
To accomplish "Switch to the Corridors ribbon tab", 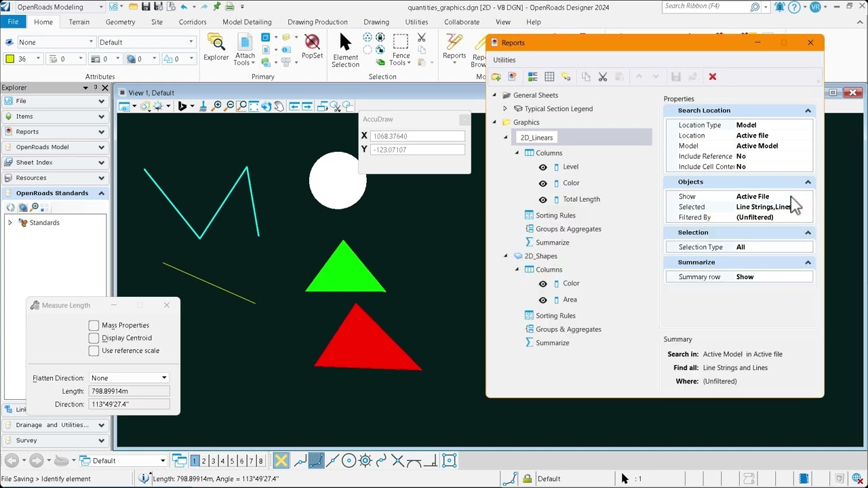I will coord(193,22).
